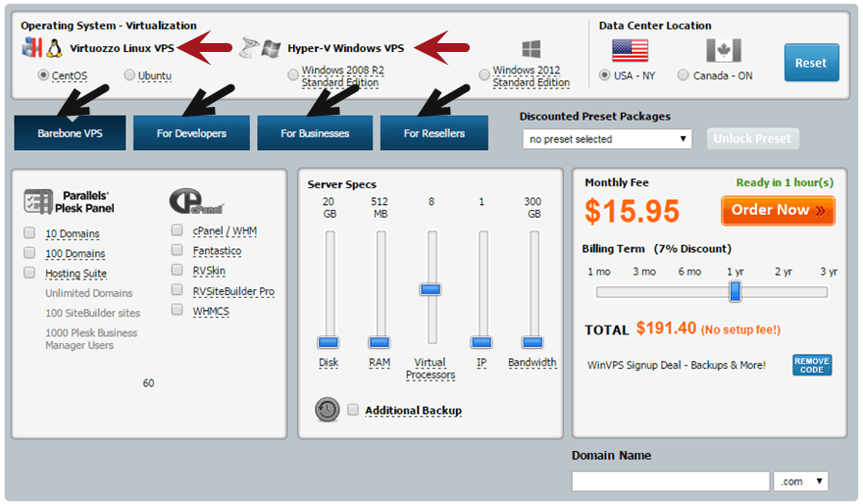Choose Windows 2012 Standard Edition
This screenshot has height=504, width=863.
(x=483, y=75)
